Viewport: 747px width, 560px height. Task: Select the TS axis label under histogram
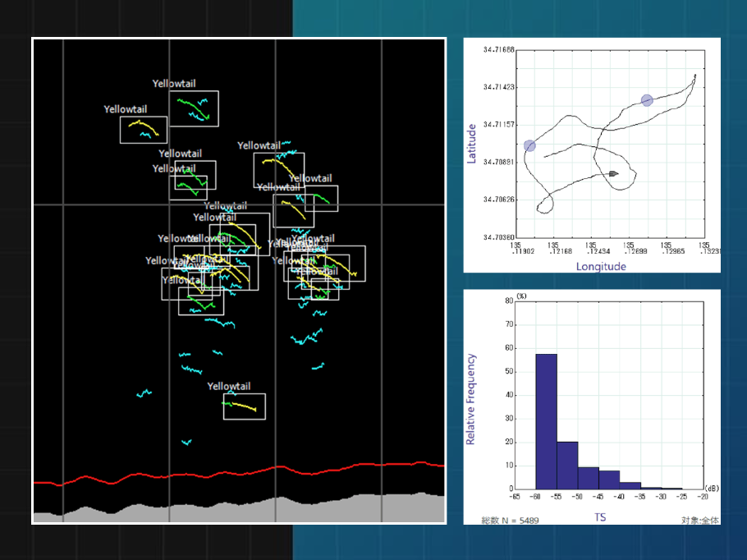click(600, 517)
